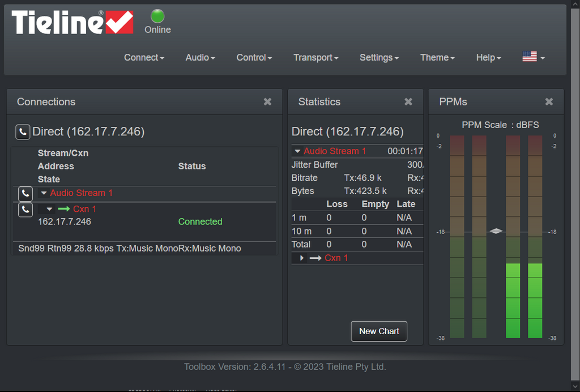
Task: Open the Audio menu
Action: pyautogui.click(x=200, y=57)
